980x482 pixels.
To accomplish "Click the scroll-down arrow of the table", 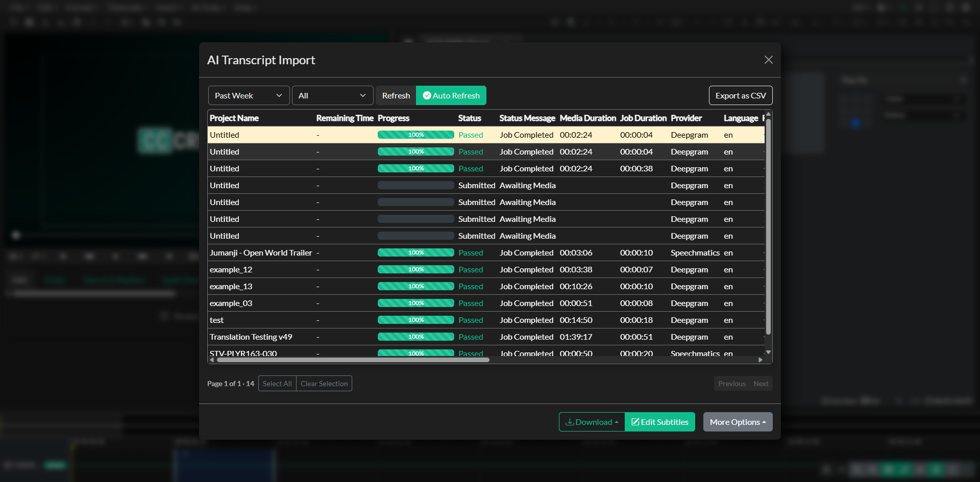I will (x=768, y=352).
